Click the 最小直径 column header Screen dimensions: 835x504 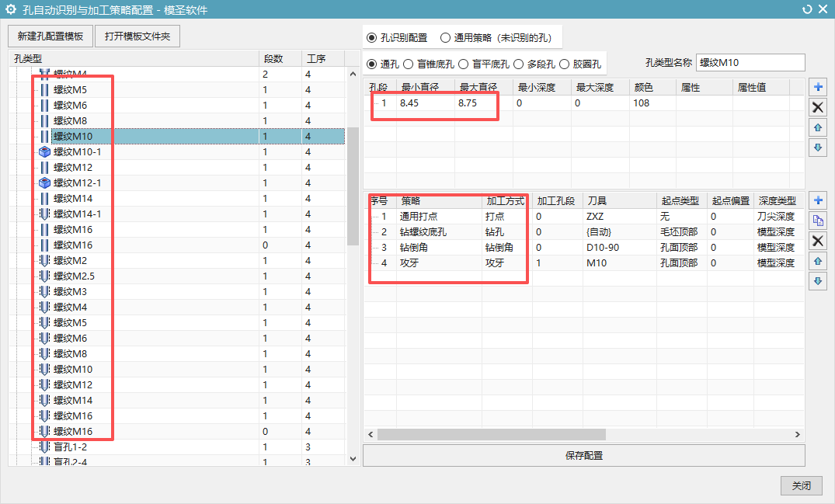(x=426, y=87)
